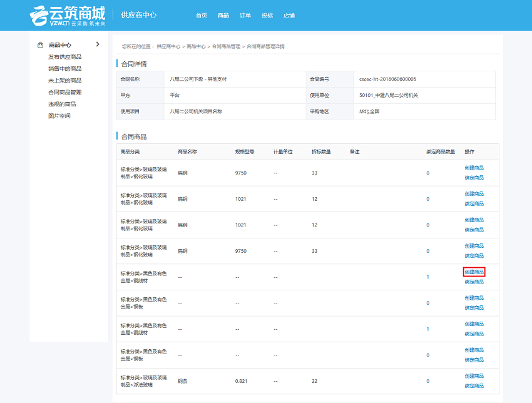Open 未上架的商品 from the sidebar
The image size is (532, 403).
pos(64,81)
